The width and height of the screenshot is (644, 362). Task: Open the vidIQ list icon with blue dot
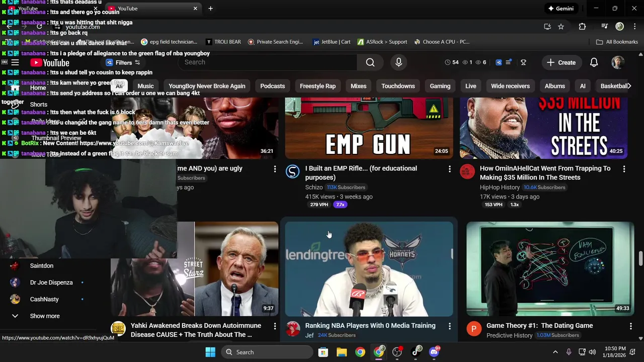tap(509, 62)
